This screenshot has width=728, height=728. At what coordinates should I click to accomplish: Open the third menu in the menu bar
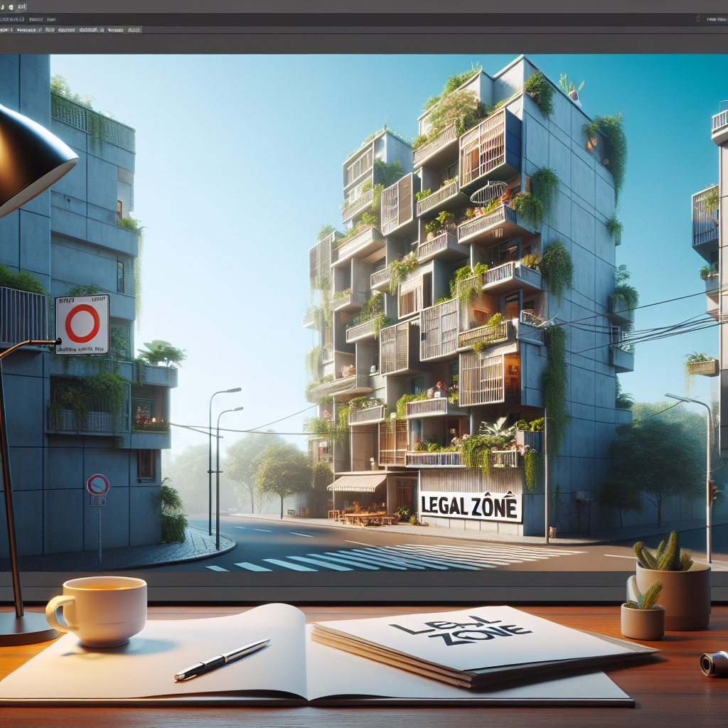click(x=51, y=19)
